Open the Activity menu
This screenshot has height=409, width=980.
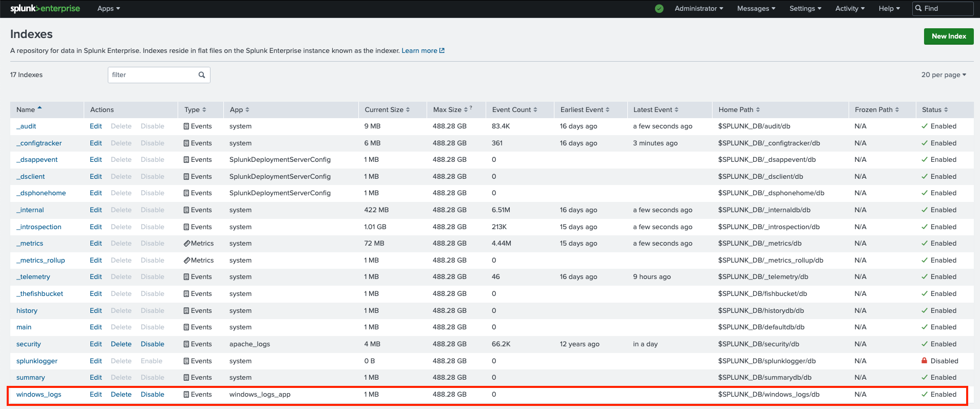coord(850,8)
